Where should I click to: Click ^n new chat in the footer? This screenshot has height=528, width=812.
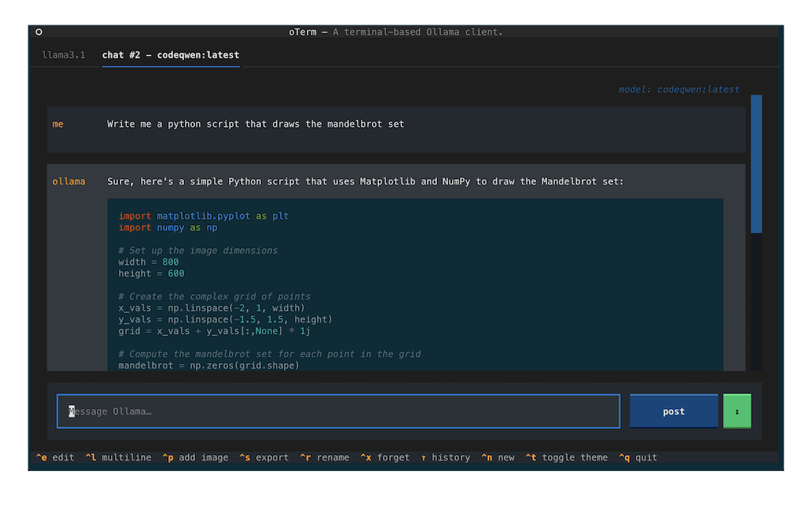(498, 457)
